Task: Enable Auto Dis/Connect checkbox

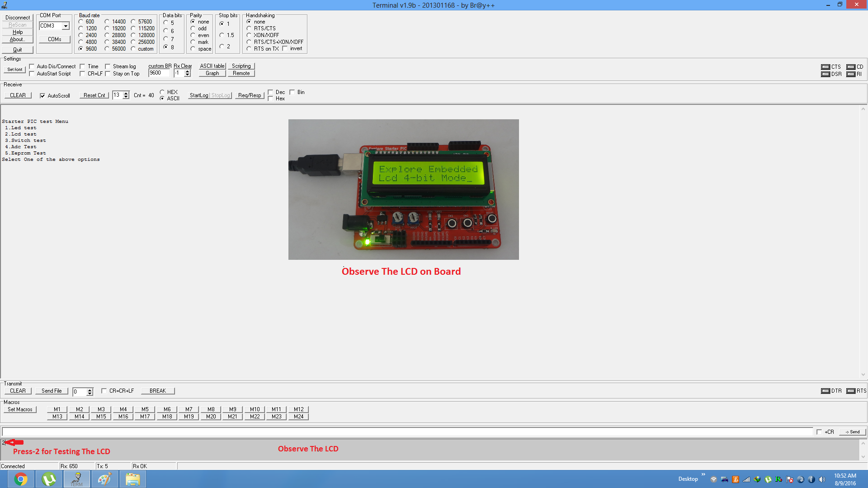Action: click(32, 66)
